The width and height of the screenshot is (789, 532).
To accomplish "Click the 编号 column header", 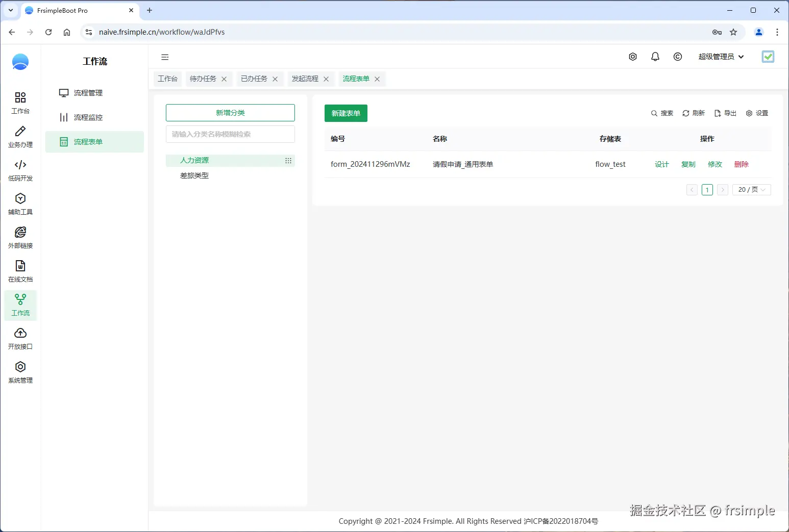I will tap(338, 139).
